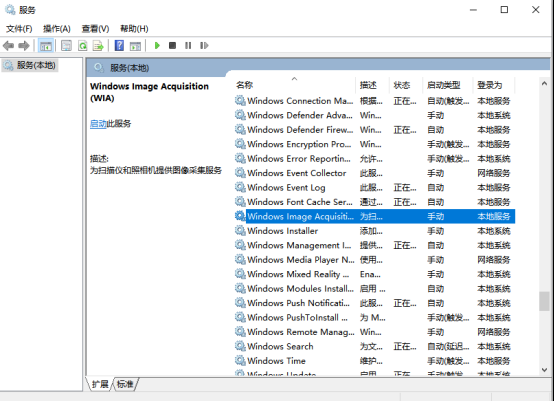Click the Back arrow toolbar icon

[8, 46]
